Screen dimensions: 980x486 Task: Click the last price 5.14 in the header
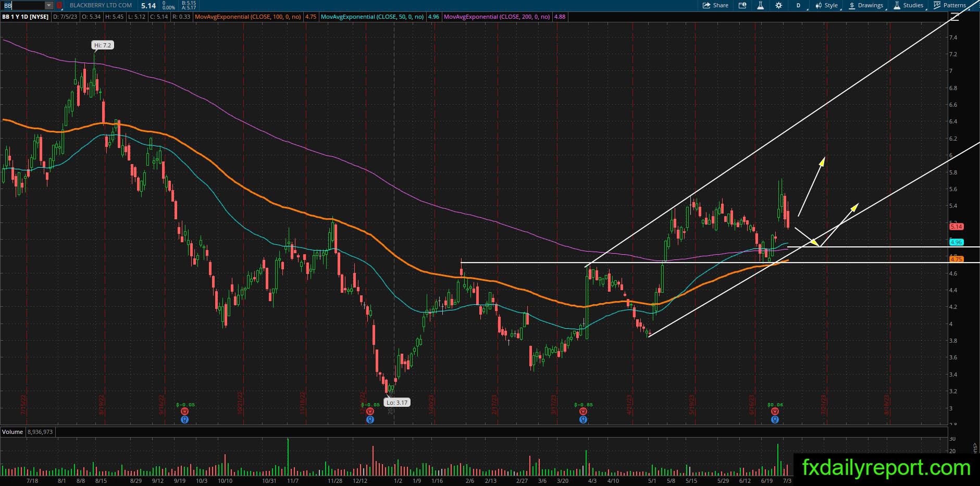tap(148, 6)
